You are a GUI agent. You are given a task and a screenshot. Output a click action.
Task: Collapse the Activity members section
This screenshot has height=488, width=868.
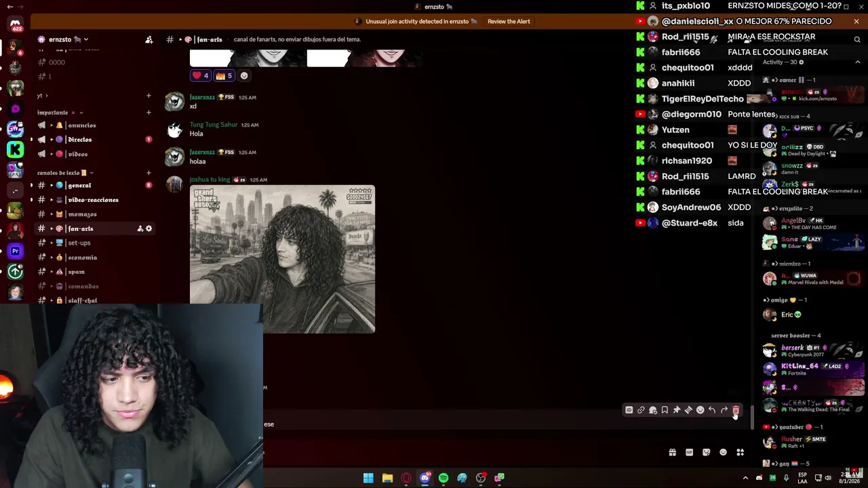[857, 62]
